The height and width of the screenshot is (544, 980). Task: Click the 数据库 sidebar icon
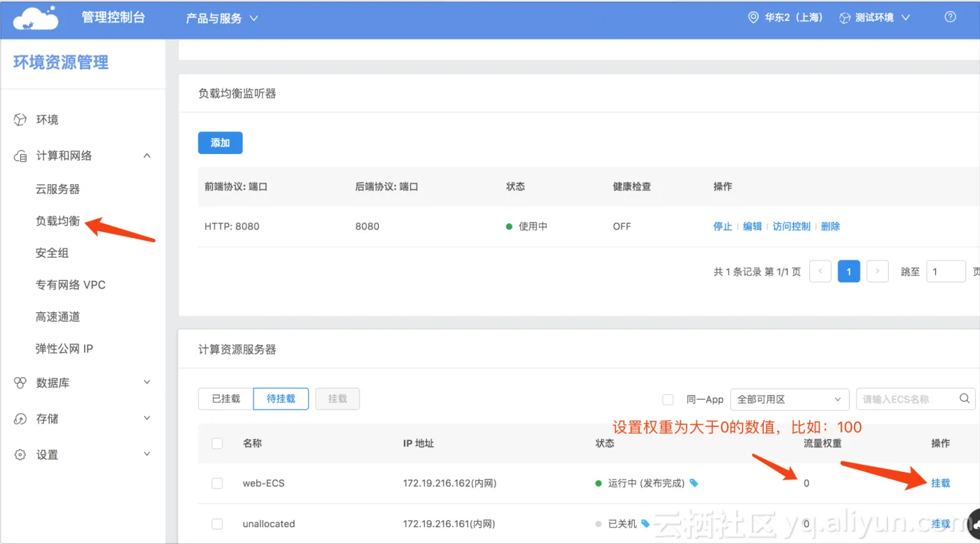point(20,383)
